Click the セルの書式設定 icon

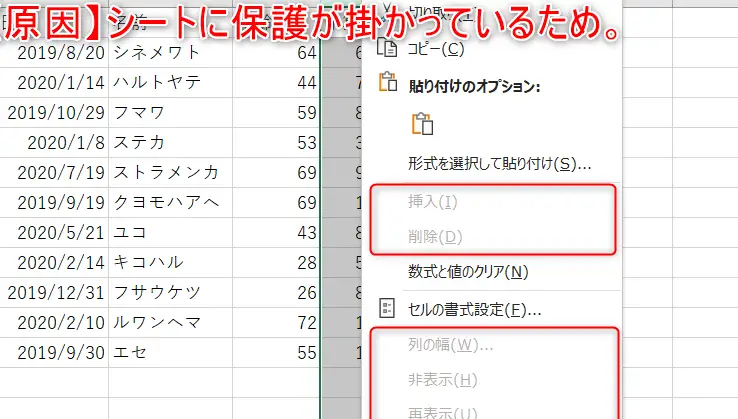(387, 310)
